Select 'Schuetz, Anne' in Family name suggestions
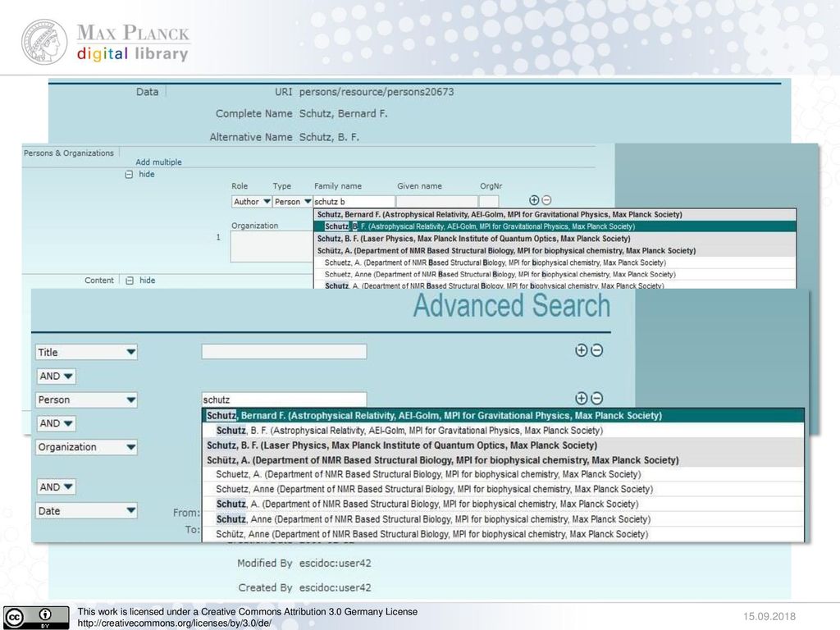The image size is (840, 630). tap(555, 274)
